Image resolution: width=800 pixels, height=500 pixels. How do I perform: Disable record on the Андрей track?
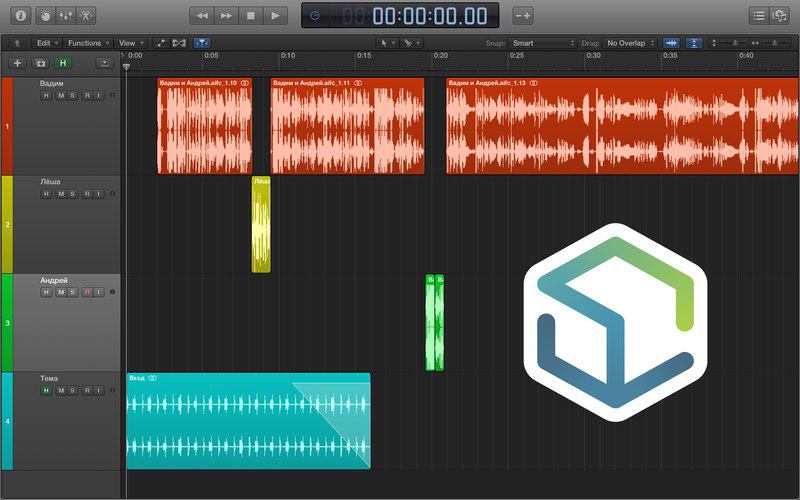point(87,292)
